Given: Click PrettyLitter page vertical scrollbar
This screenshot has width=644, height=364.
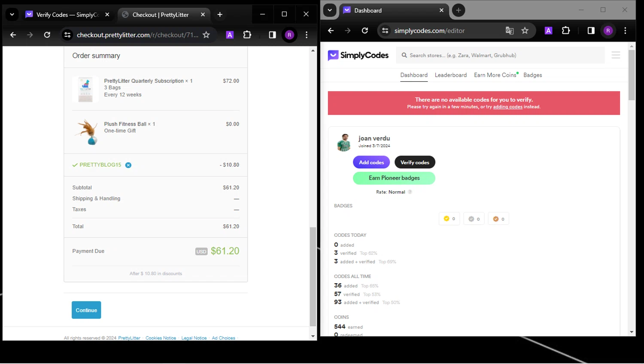Looking at the screenshot, I should click(x=313, y=276).
